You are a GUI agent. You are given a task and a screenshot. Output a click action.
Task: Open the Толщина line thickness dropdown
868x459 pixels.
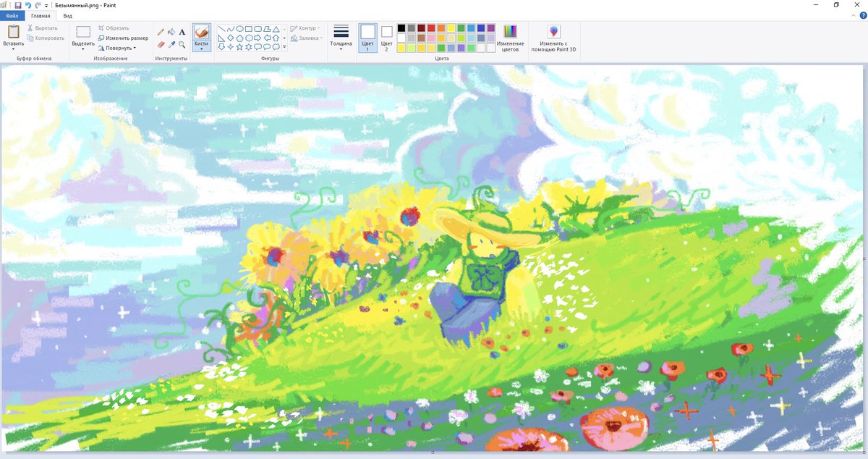(x=341, y=38)
